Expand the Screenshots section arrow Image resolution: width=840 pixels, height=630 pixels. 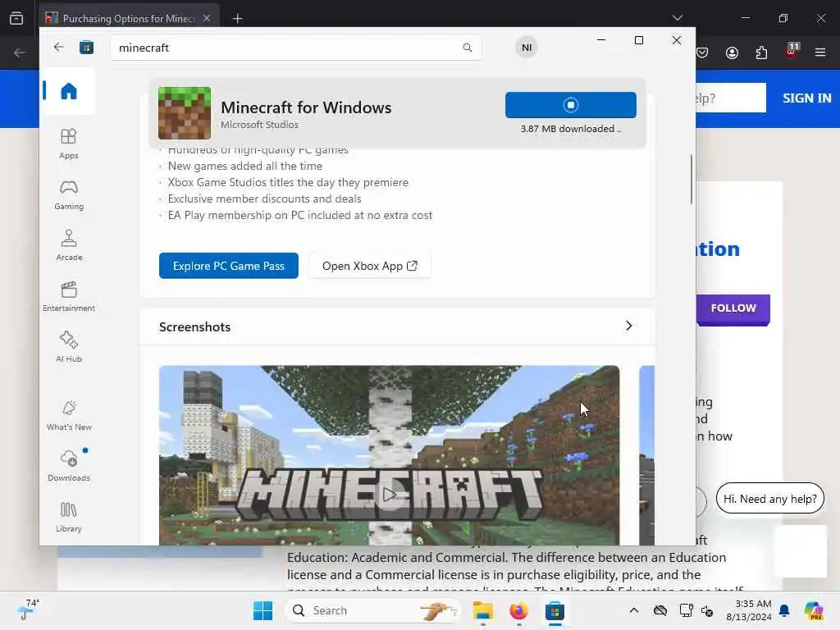click(629, 326)
